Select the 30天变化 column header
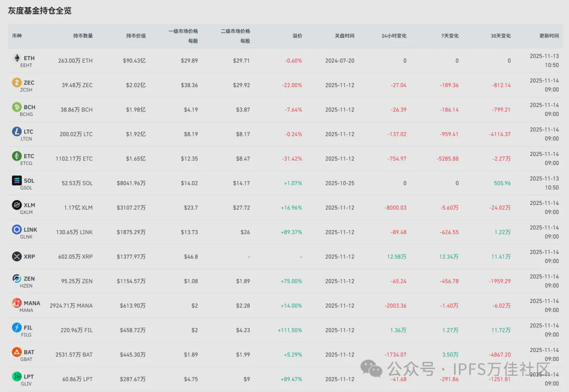The height and width of the screenshot is (392, 569). 501,36
